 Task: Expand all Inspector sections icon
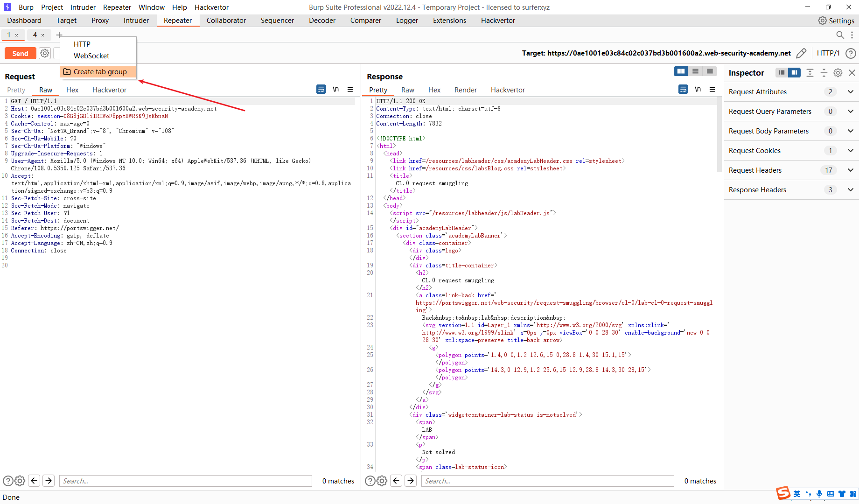[810, 73]
